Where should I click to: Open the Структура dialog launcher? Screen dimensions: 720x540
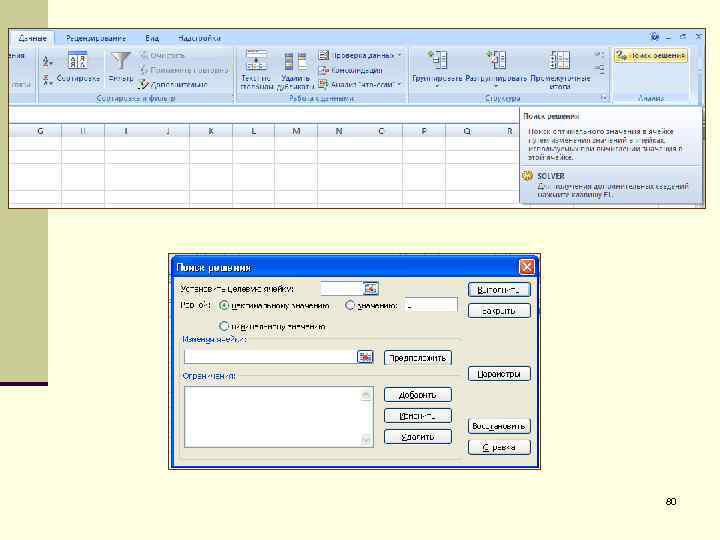pyautogui.click(x=604, y=98)
